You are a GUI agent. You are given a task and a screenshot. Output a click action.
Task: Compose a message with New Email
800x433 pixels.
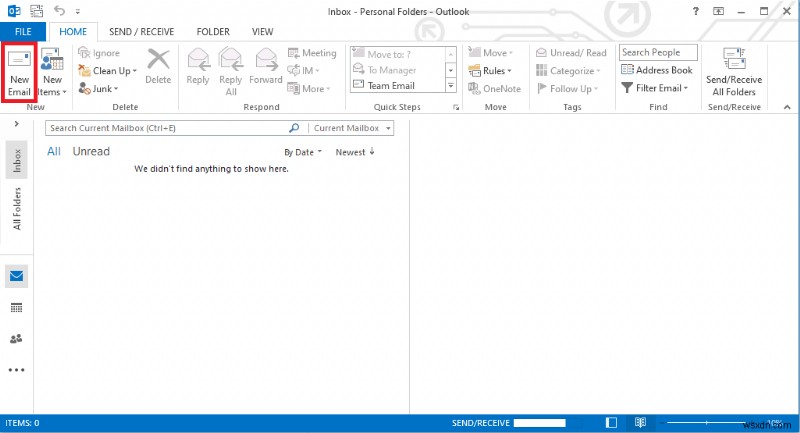point(19,73)
